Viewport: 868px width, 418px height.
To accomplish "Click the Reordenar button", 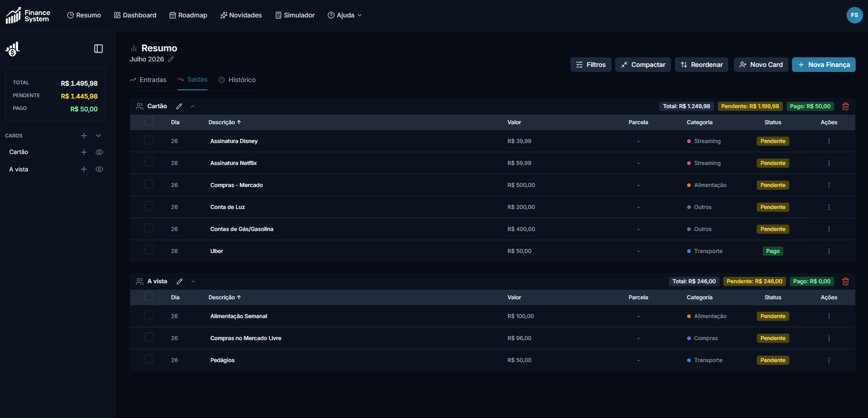I will pos(701,65).
